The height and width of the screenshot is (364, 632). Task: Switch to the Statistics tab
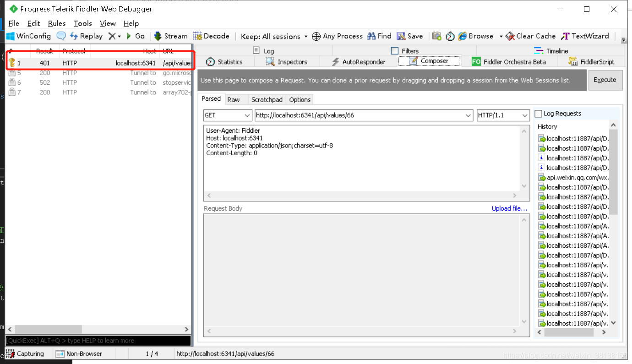224,62
